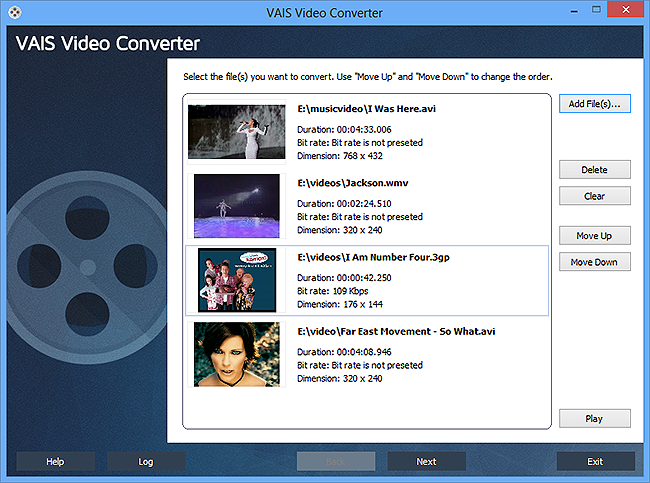Screen dimensions: 650x483
Task: Select the I Was Here.avi thumbnail
Action: [236, 132]
